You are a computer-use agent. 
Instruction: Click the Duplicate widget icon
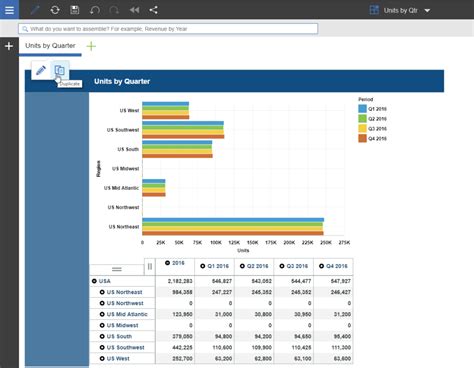pyautogui.click(x=60, y=70)
